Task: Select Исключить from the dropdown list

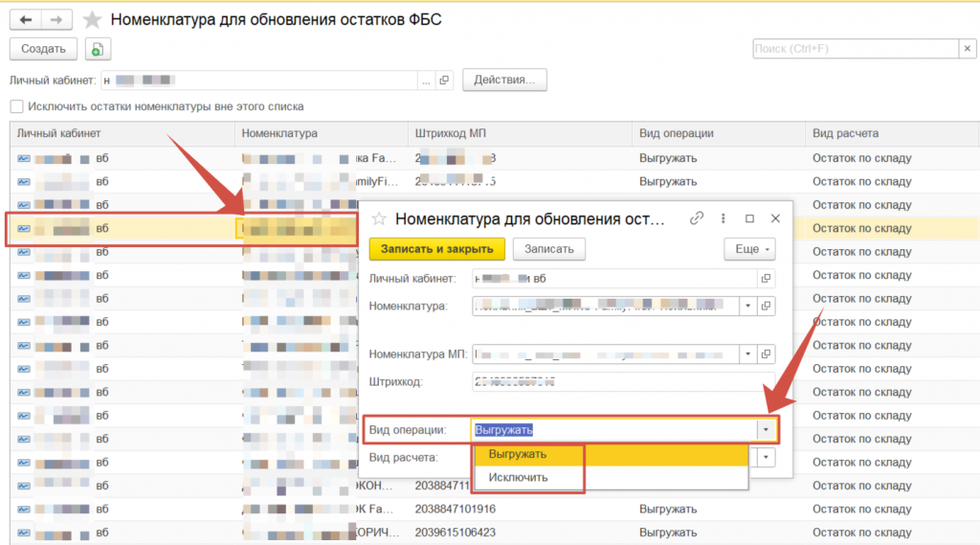Action: [x=518, y=477]
